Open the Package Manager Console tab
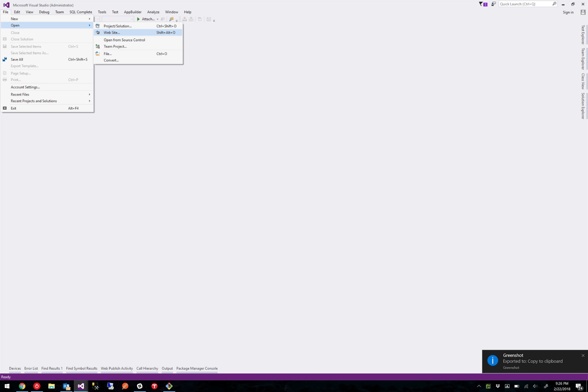588x392 pixels. (x=197, y=368)
